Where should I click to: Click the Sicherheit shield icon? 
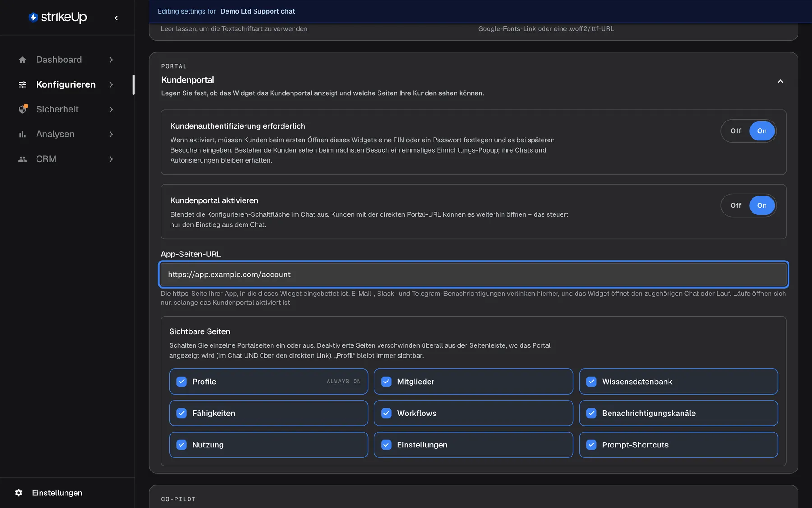[x=23, y=109]
